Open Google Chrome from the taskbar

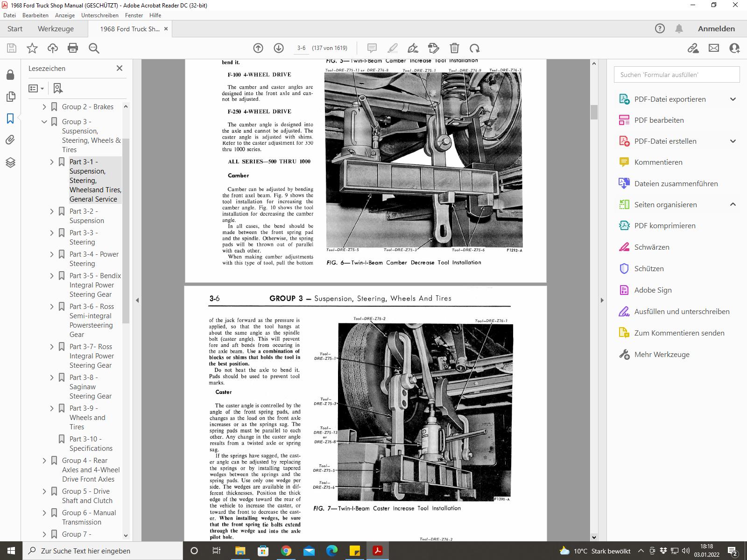coord(286,551)
